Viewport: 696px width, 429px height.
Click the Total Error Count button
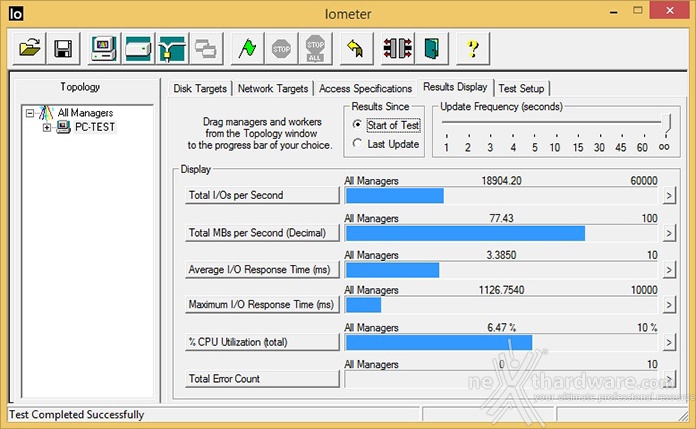262,379
